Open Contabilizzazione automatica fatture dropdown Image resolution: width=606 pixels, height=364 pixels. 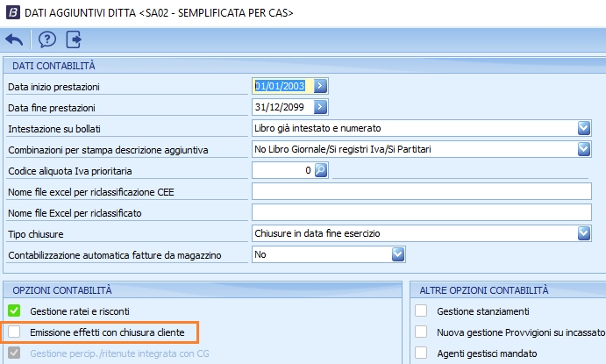[398, 254]
